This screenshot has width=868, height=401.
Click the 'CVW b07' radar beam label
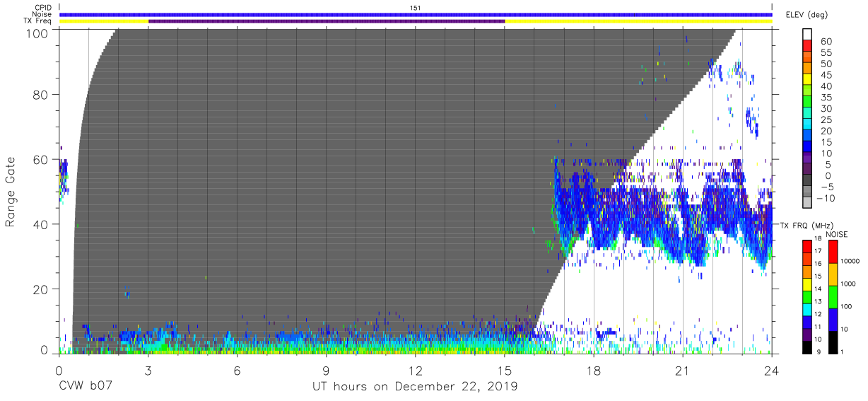pos(86,387)
